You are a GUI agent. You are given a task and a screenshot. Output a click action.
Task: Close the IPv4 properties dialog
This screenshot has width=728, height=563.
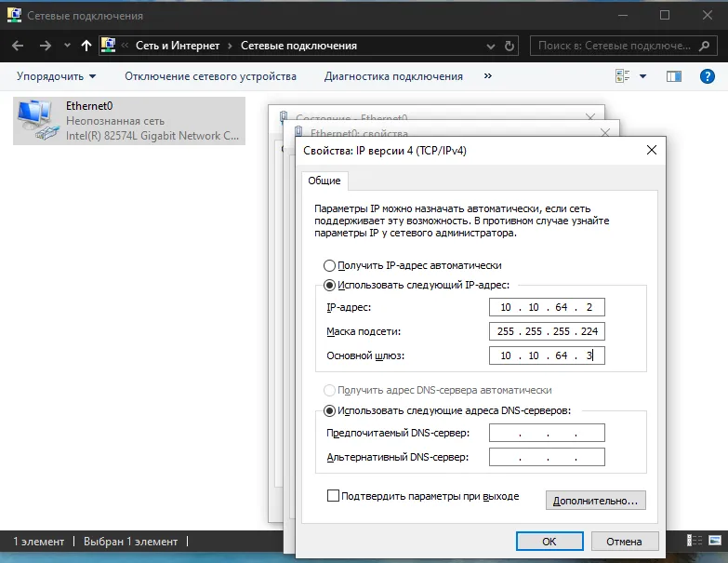point(652,150)
